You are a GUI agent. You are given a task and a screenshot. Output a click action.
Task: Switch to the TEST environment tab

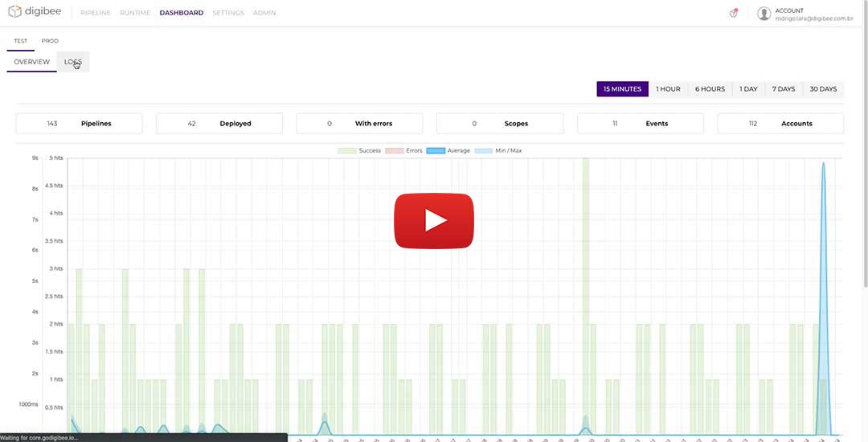click(x=20, y=41)
